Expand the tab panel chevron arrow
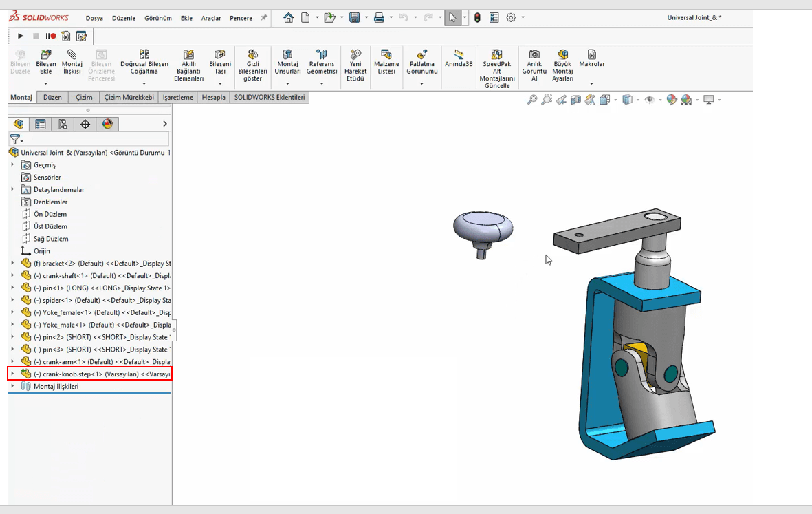 165,124
